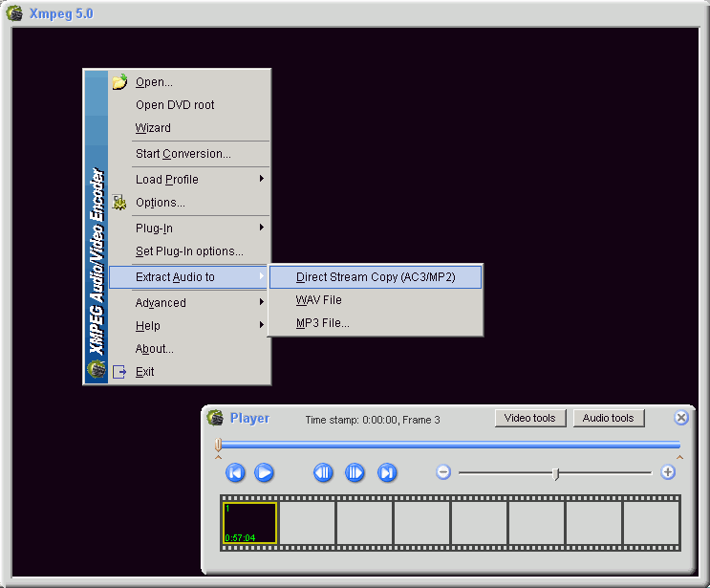Click the Time stamp frame text
Screen dimensions: 710x588
pos(373,420)
